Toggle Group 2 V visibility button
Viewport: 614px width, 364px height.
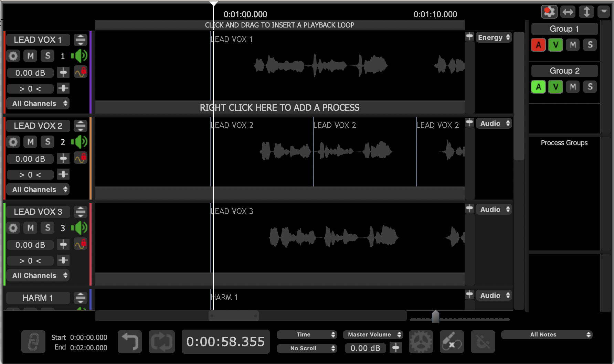point(555,87)
